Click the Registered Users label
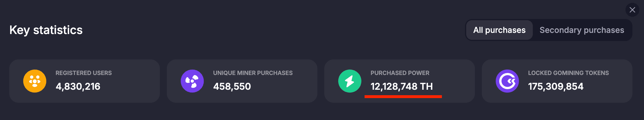Viewport: 644px width, 120px height. tap(84, 73)
